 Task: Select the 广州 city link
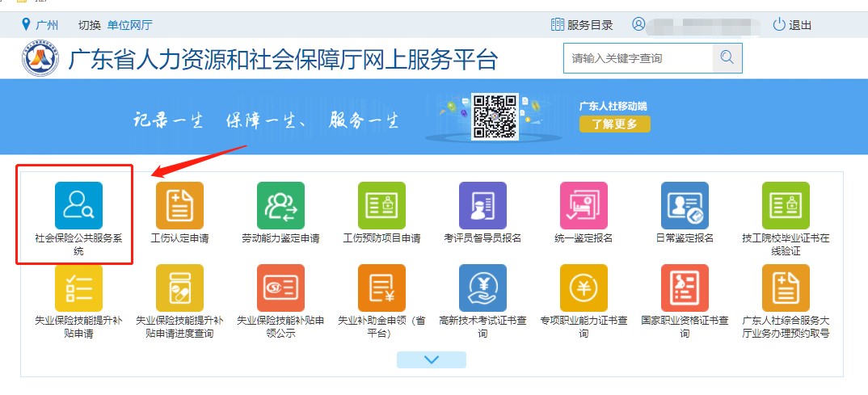click(x=47, y=25)
